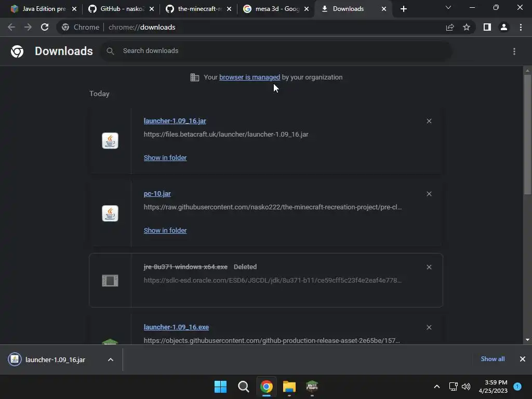
Task: Open the clock and date panel
Action: point(493,387)
